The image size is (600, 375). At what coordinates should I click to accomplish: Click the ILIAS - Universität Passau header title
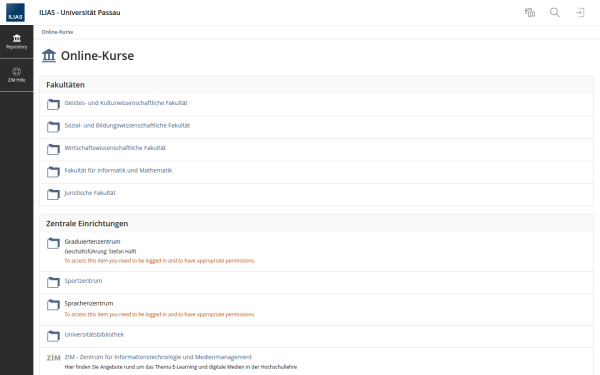point(80,13)
